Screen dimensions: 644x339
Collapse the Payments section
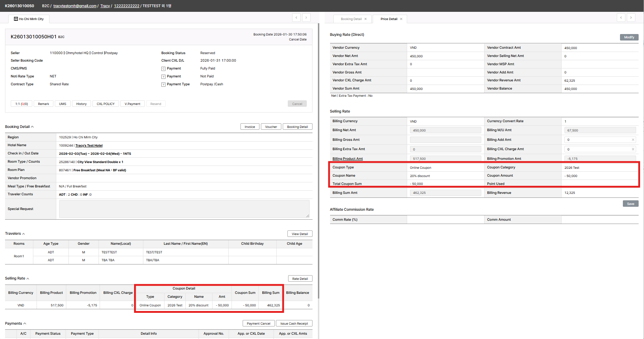[x=25, y=324]
